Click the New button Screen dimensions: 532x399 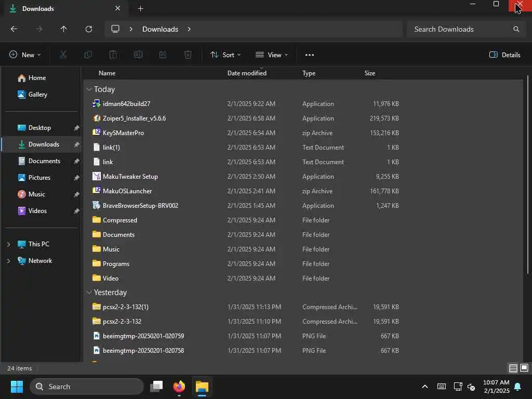click(25, 55)
